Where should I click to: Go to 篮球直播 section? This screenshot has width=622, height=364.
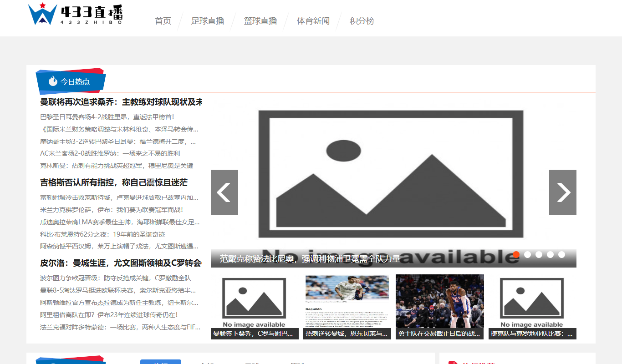[260, 21]
